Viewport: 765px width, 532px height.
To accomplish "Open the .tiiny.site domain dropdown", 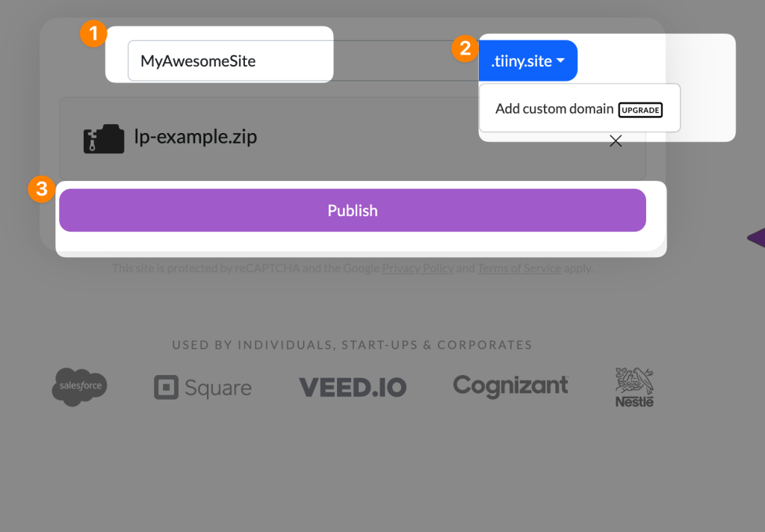I will 527,61.
